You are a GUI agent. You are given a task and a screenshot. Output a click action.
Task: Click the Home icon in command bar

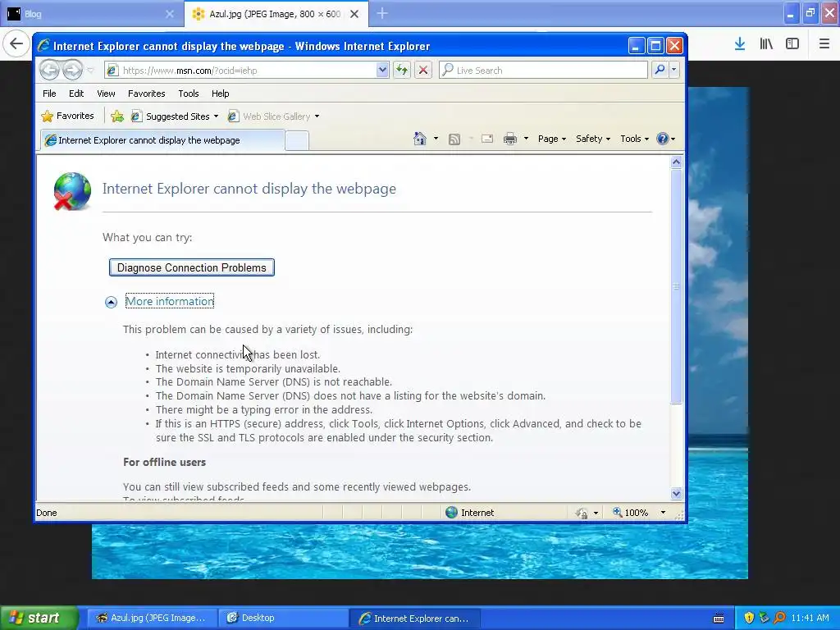coord(419,139)
